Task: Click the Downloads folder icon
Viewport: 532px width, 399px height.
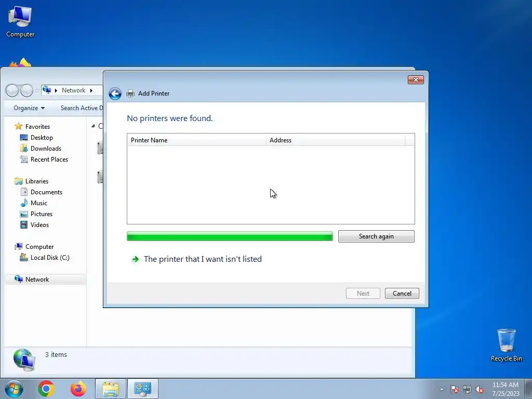Action: tap(24, 148)
